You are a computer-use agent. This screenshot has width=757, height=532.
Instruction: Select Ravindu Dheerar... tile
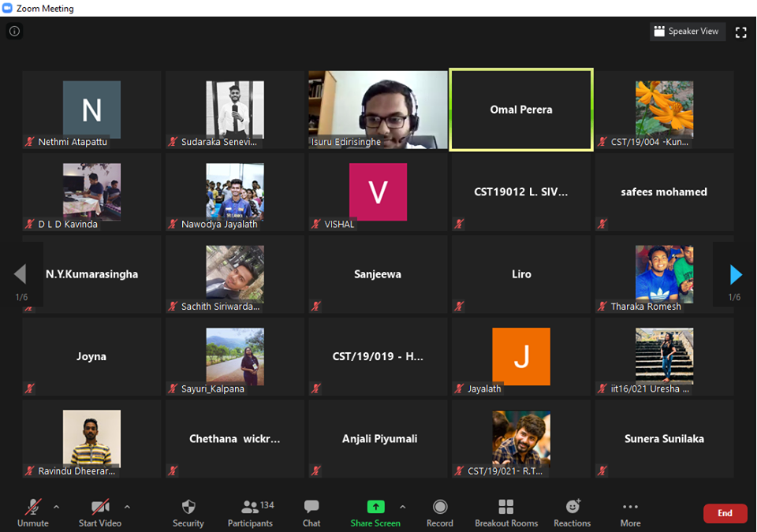pyautogui.click(x=91, y=439)
